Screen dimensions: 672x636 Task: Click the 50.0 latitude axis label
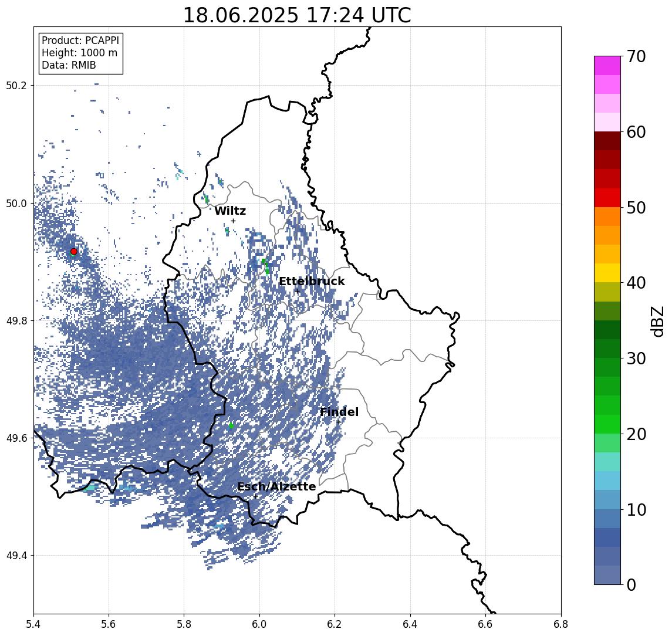(16, 203)
